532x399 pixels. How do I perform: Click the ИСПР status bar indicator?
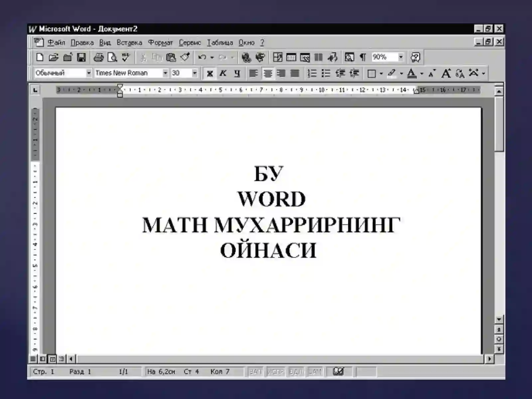pos(276,371)
